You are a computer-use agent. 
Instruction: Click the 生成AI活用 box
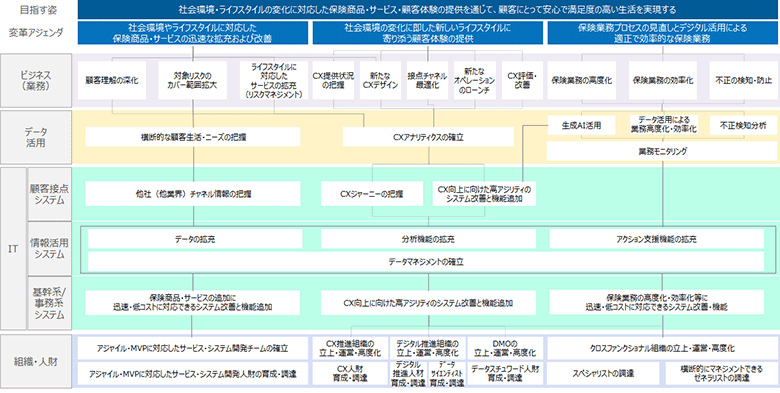coord(582,125)
